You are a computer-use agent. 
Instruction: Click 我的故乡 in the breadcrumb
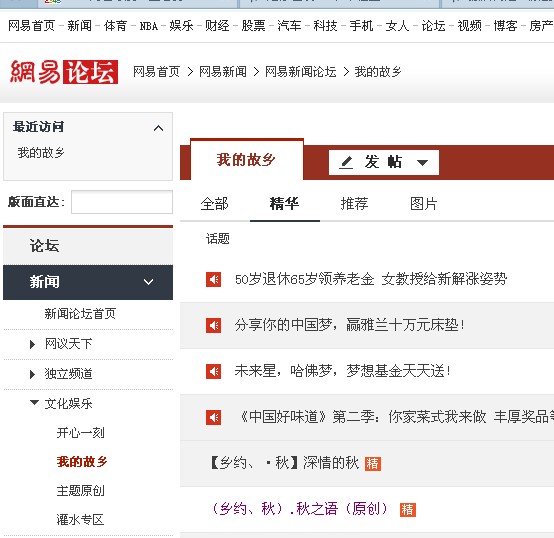click(378, 72)
